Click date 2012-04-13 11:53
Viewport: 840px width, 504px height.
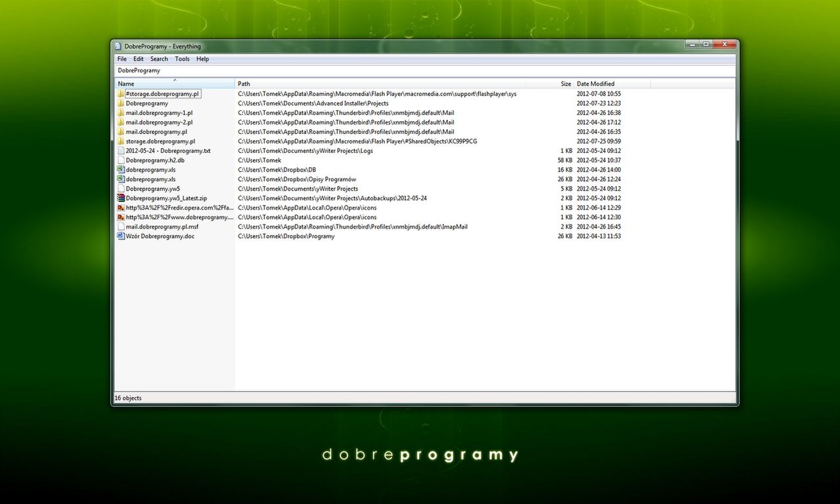(599, 236)
